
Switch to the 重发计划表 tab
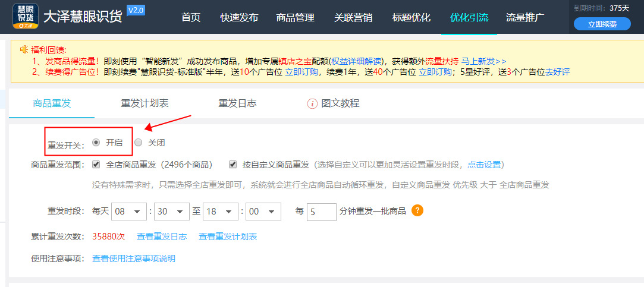[144, 103]
